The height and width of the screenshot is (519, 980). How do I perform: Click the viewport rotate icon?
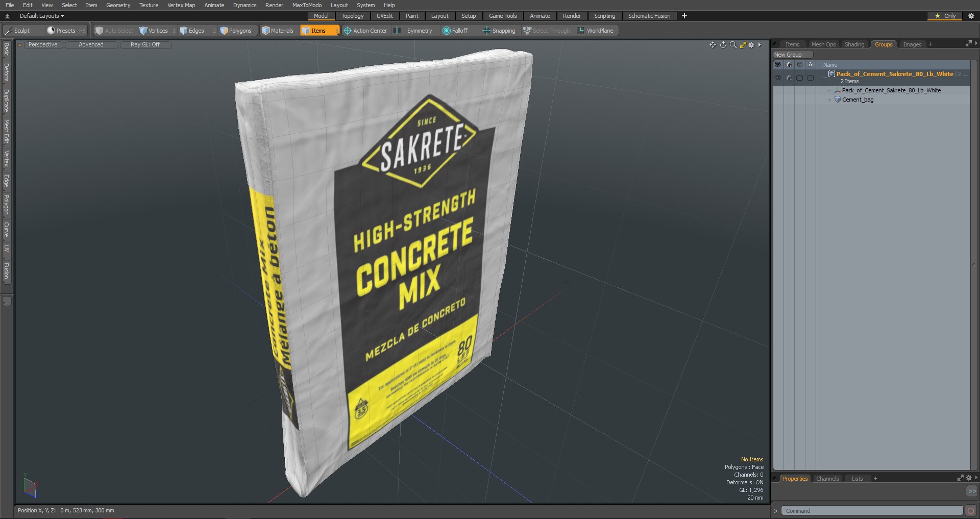click(723, 45)
